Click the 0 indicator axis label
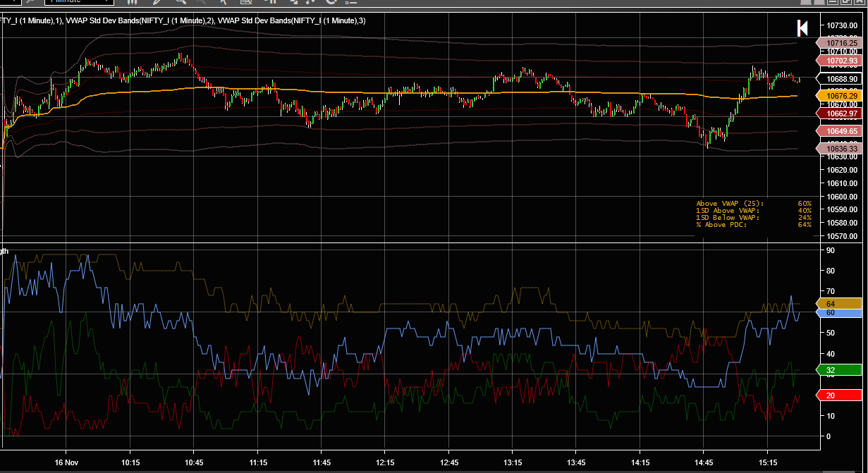The height and width of the screenshot is (473, 868). [829, 436]
